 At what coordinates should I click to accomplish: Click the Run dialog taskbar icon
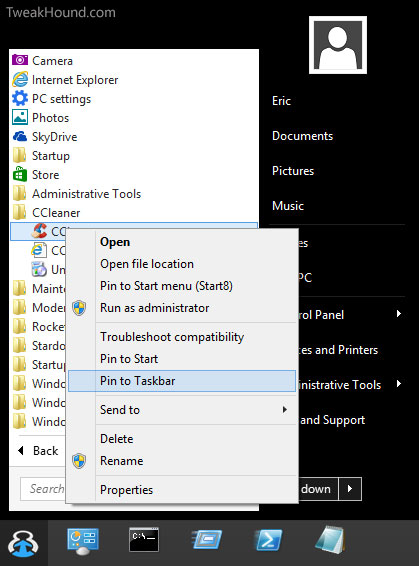(x=206, y=540)
